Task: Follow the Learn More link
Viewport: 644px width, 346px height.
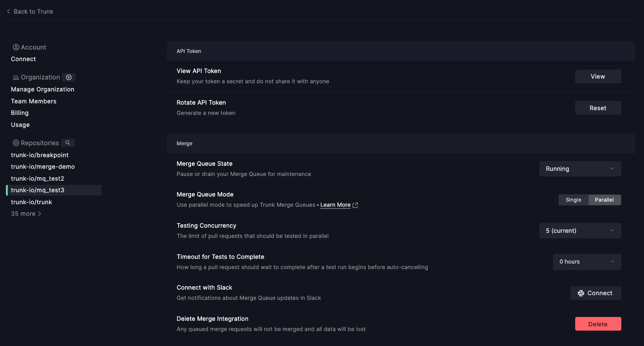Action: pyautogui.click(x=335, y=205)
